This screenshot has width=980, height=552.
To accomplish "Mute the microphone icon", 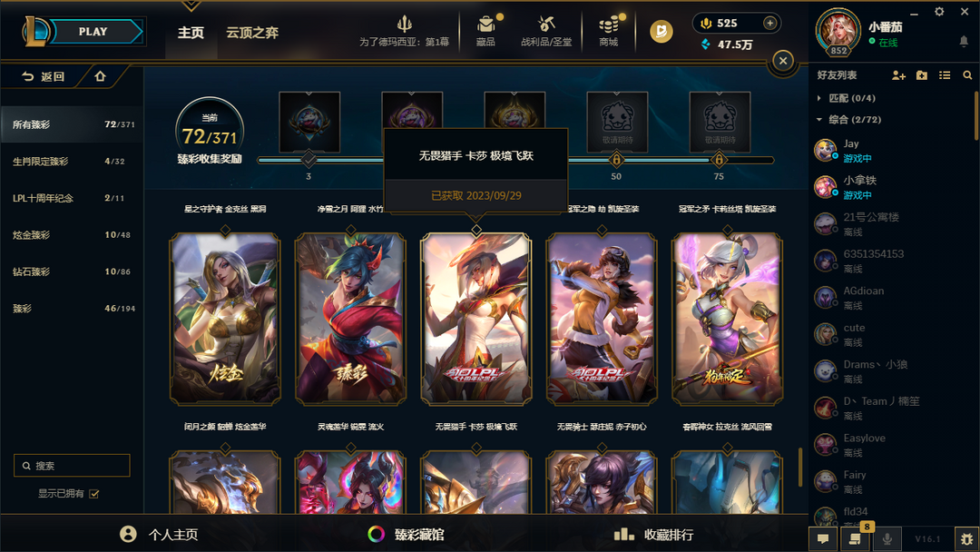I will (887, 537).
